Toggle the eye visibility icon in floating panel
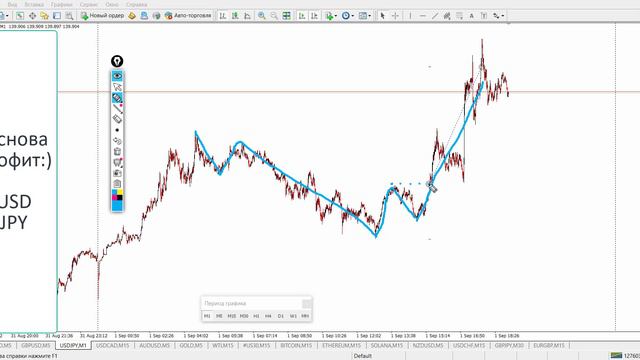 click(x=117, y=76)
